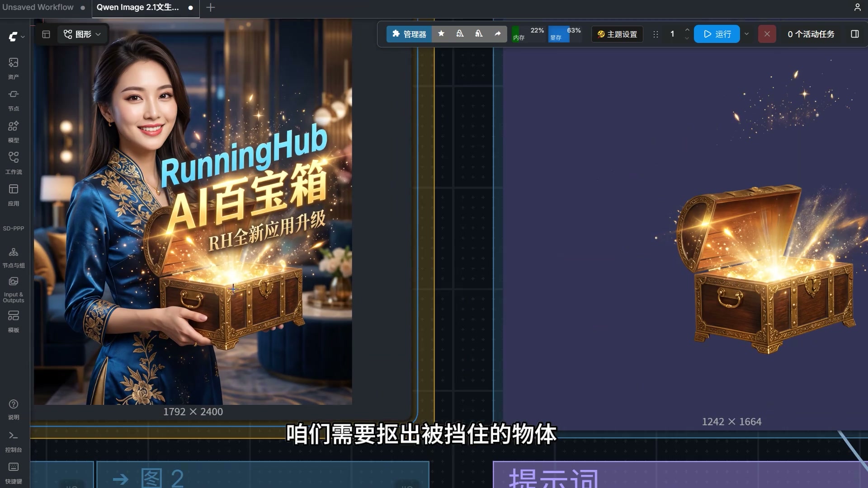Click the share arrow icon in toolbar
This screenshot has height=488, width=868.
pos(498,34)
